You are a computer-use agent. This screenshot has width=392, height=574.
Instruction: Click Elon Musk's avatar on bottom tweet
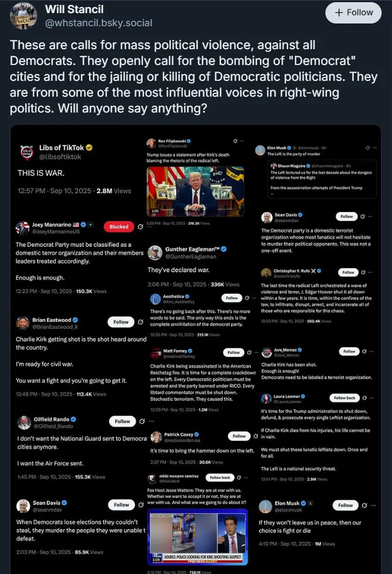(265, 506)
